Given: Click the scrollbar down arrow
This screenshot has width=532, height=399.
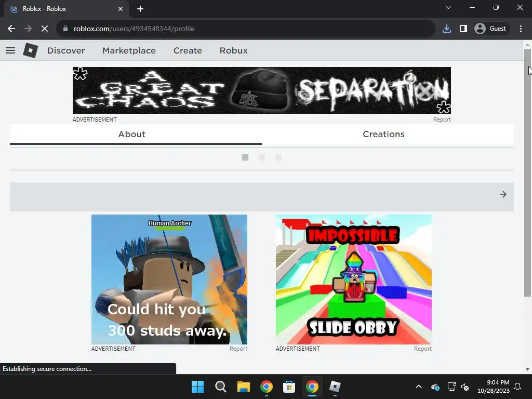Looking at the screenshot, I should coord(527,369).
